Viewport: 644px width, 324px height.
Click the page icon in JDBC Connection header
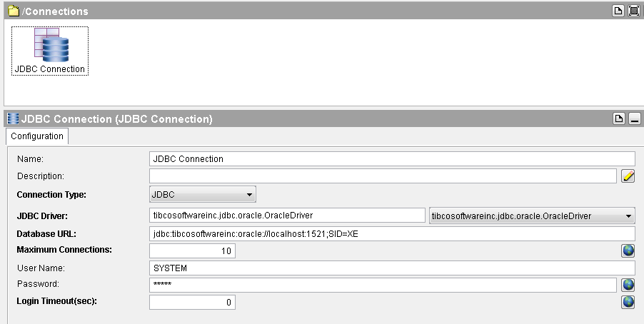point(618,118)
